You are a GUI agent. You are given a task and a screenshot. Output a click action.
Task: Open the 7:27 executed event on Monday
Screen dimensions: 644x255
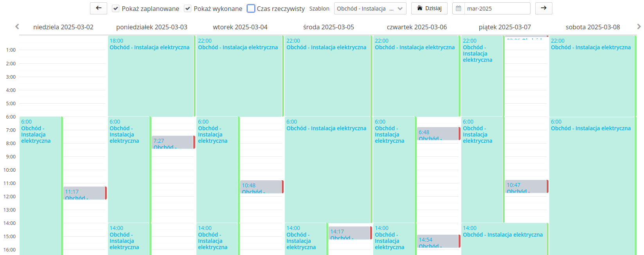tap(173, 142)
